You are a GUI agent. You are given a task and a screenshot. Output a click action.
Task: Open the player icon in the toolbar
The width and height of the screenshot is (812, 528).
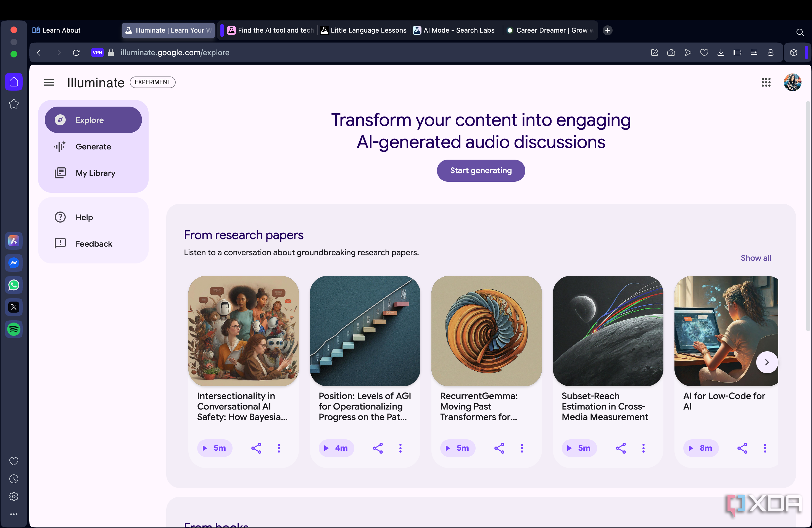point(687,52)
